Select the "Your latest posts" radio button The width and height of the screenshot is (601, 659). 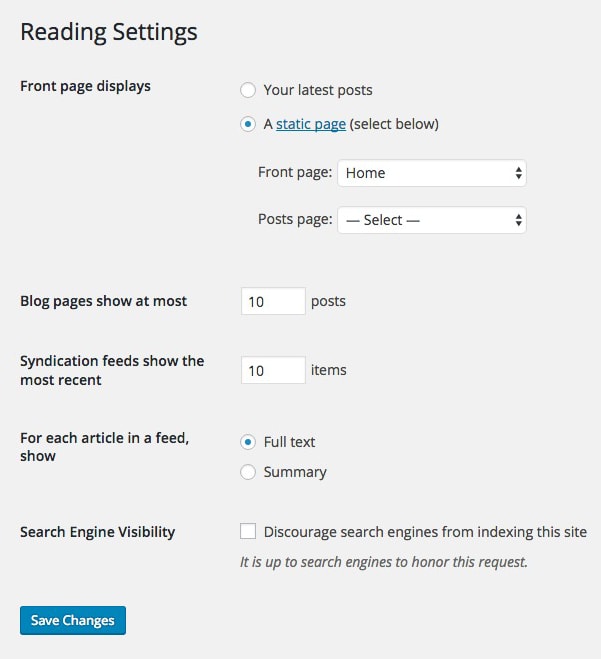click(x=248, y=90)
